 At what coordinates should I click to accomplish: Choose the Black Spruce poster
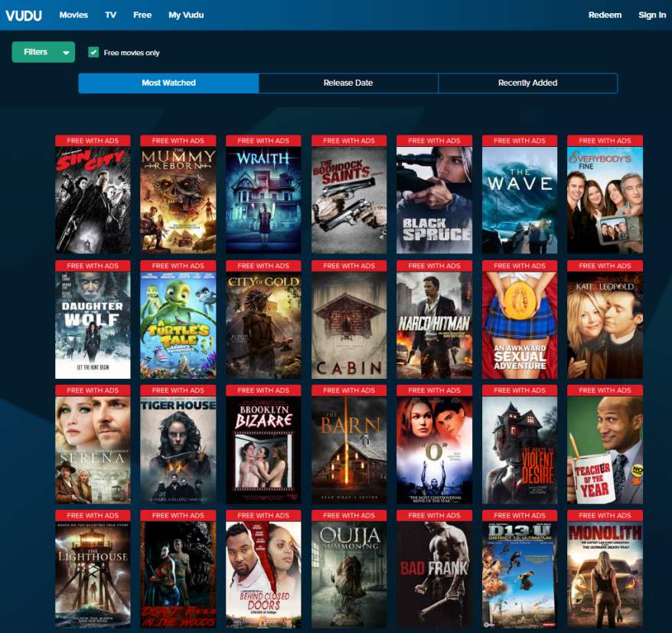[x=434, y=194]
